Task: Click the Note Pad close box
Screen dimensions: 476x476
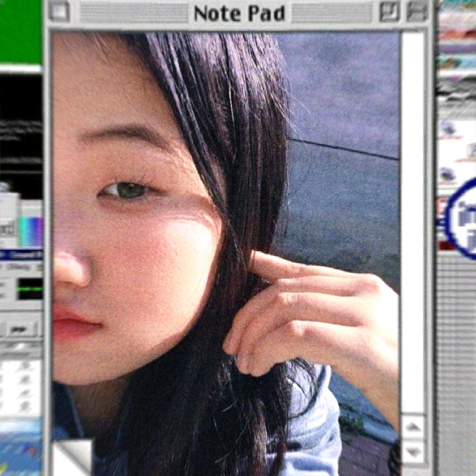Action: coord(59,11)
